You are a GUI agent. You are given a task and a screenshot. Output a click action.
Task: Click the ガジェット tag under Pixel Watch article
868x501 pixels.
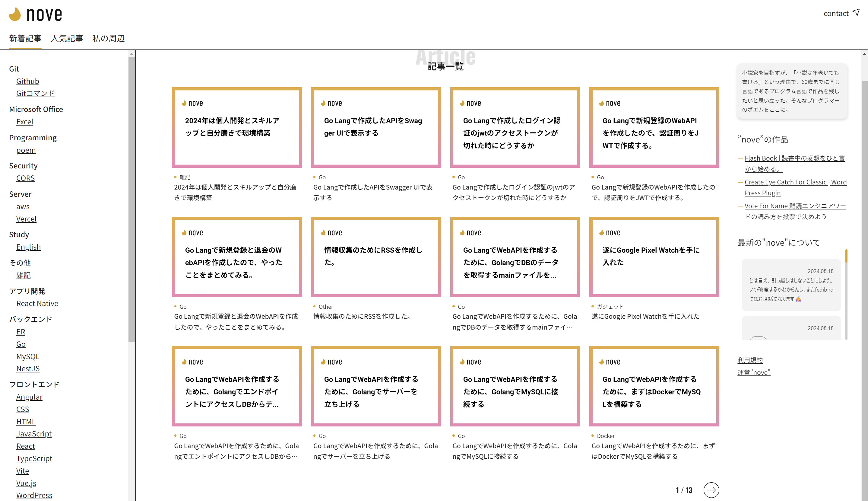610,307
